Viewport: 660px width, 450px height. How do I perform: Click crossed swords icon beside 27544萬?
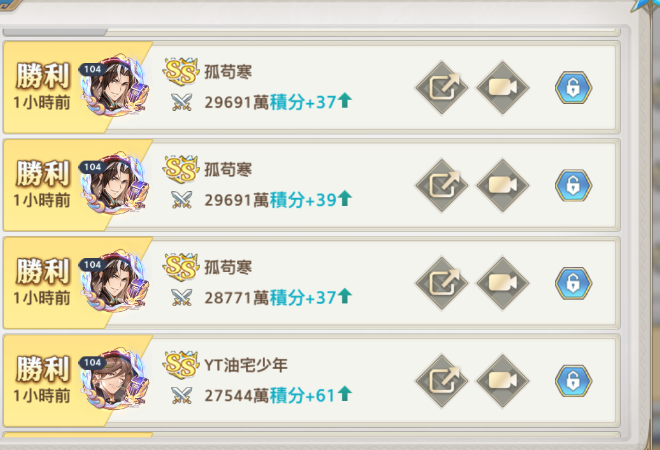click(x=182, y=396)
